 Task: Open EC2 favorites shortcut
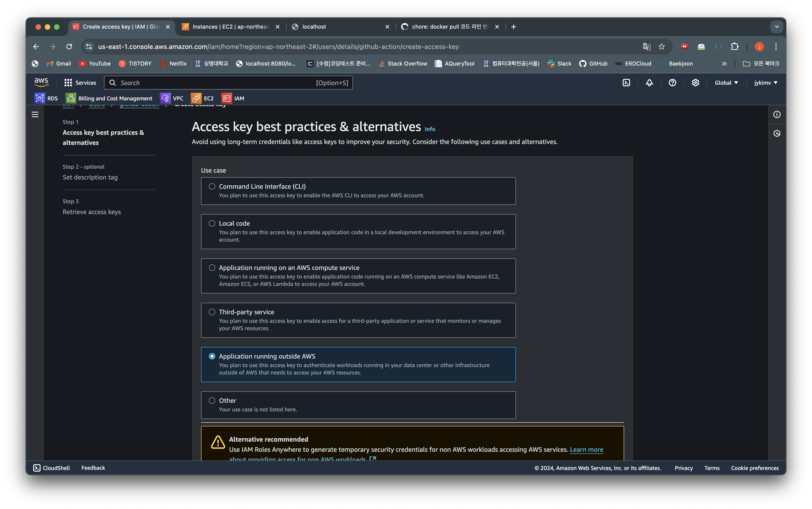[x=202, y=98]
